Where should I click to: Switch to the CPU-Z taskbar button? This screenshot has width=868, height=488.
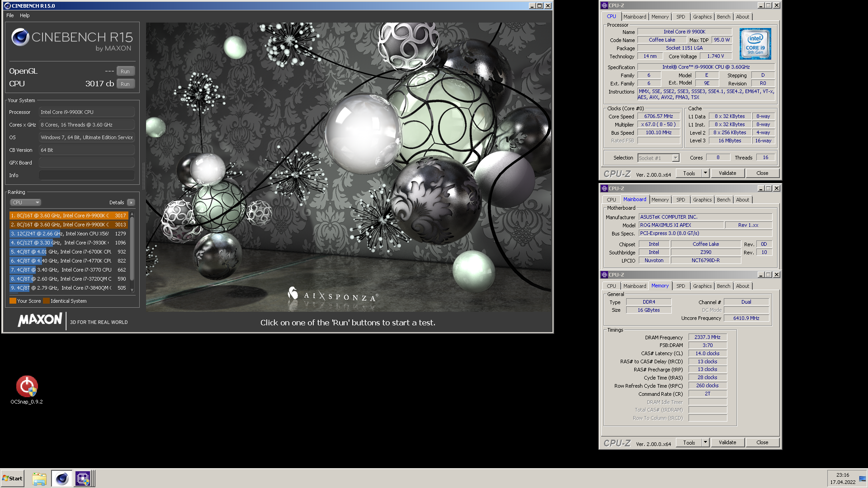tap(83, 479)
